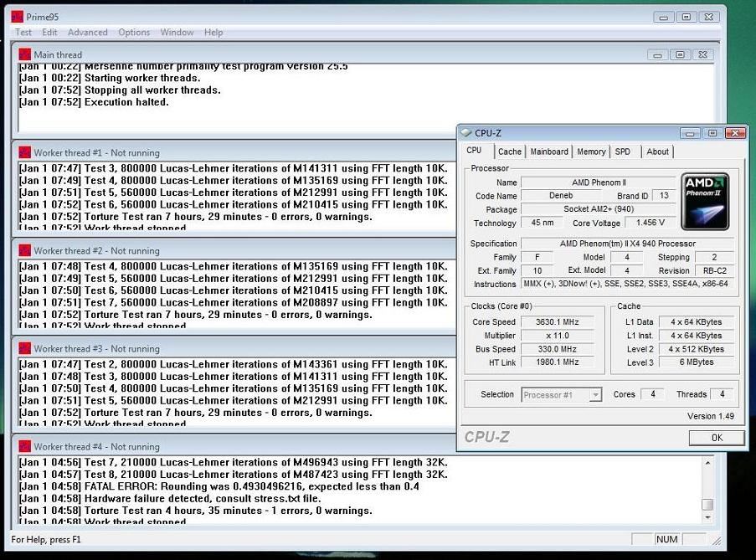Image resolution: width=756 pixels, height=560 pixels.
Task: Switch to the Mainboard tab in CPU-Z
Action: point(549,152)
